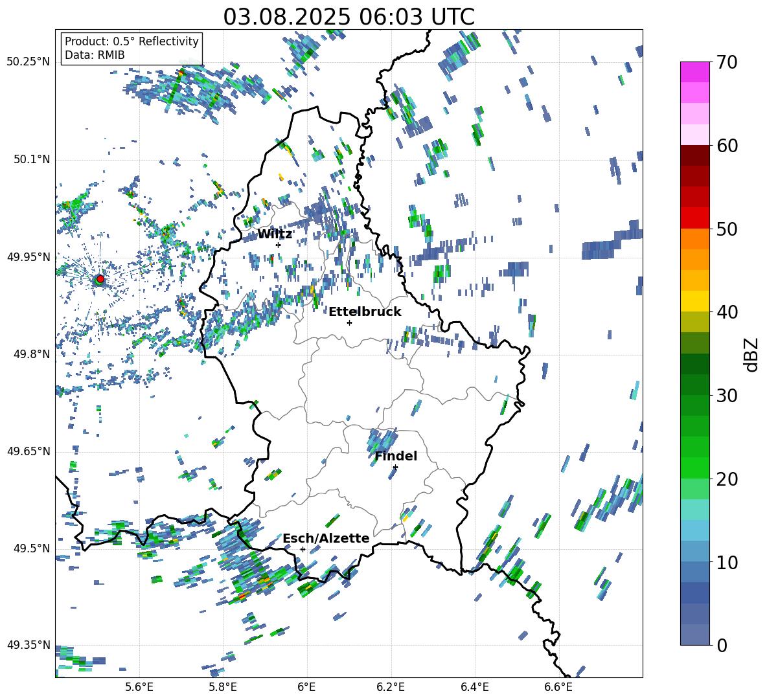Click the 5.6°E longitude label

(x=139, y=687)
